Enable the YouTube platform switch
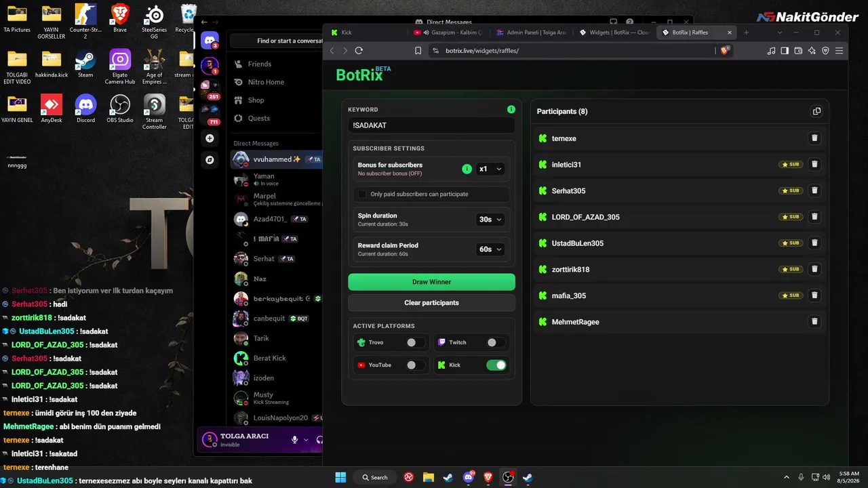868x488 pixels. [415, 365]
